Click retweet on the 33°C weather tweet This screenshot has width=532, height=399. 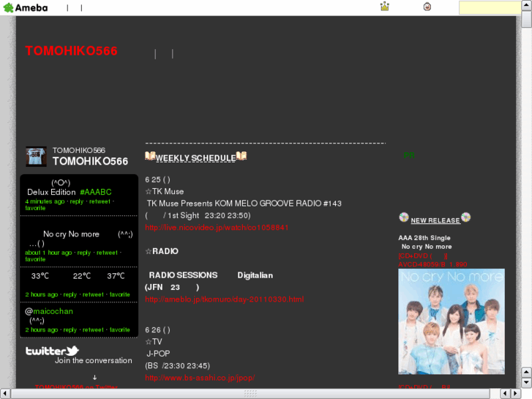tap(93, 294)
